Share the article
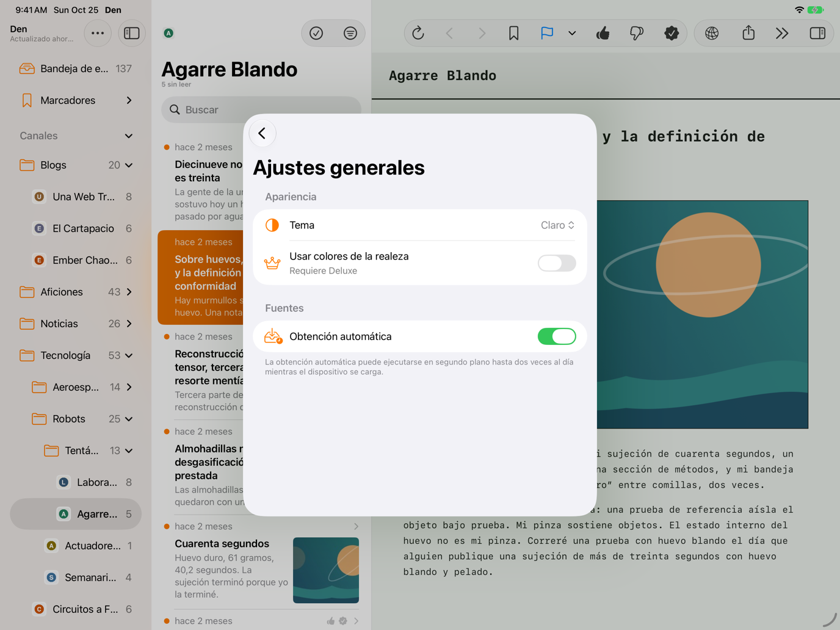This screenshot has width=840, height=630. click(748, 33)
